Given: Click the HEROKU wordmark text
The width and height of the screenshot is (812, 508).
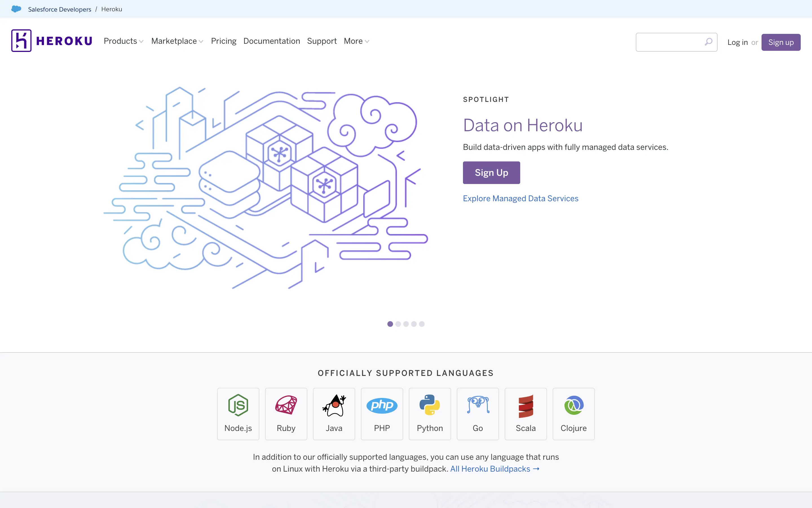Looking at the screenshot, I should click(64, 41).
